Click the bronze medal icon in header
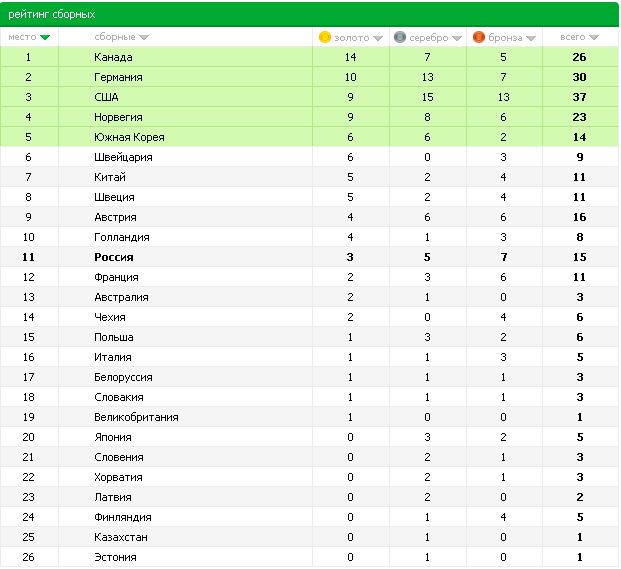This screenshot has height=569, width=621. (x=478, y=37)
